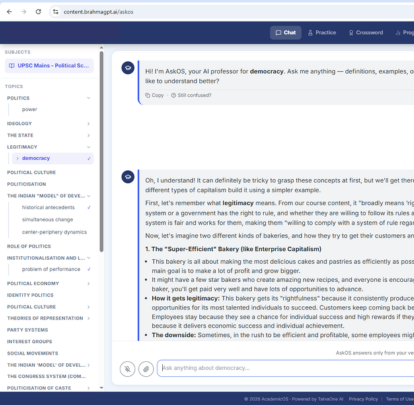Viewport: 414px width, 405px height.
Task: Expand the POLITICAL ECONOMY topic chevron
Action: (88, 283)
